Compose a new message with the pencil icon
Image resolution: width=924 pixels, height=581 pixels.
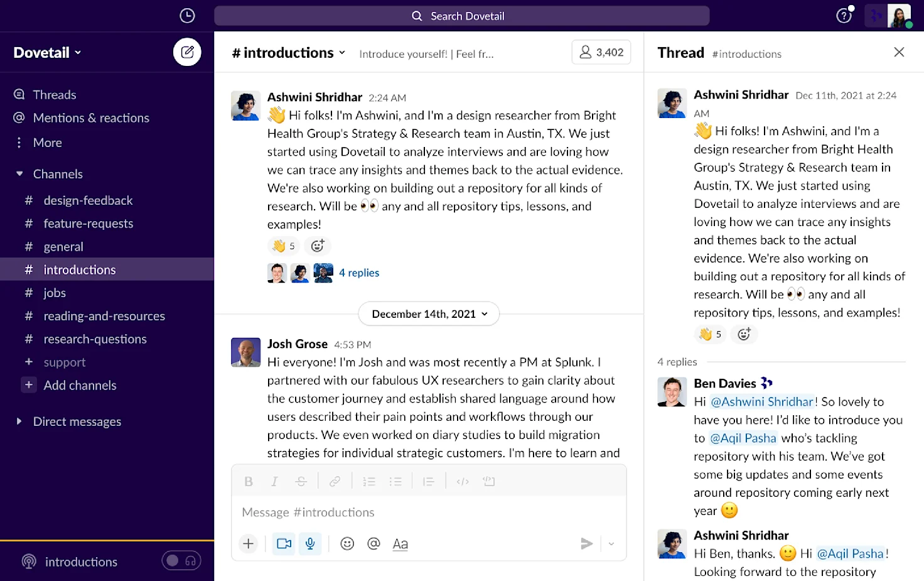[x=186, y=52]
